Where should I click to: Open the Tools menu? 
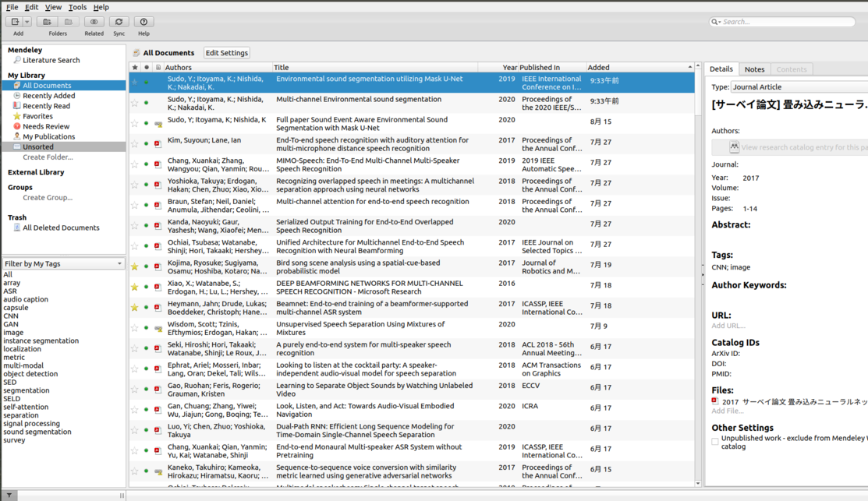(x=77, y=7)
